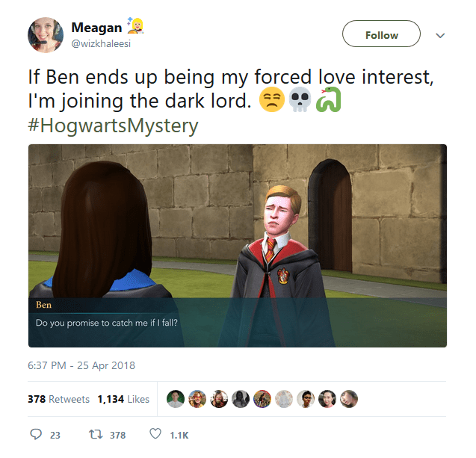The height and width of the screenshot is (458, 476).
Task: Click the eighth liker avatar with dark hair
Action: click(327, 399)
